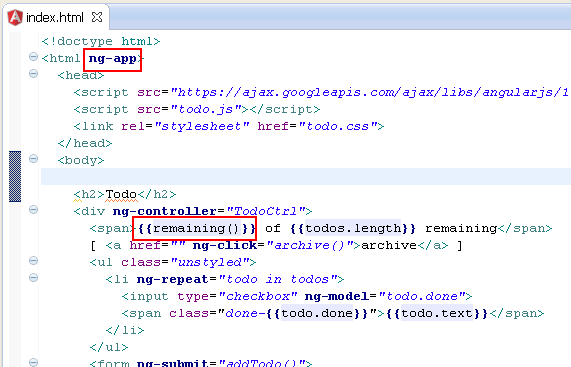Collapse the body element fold marker

pyautogui.click(x=33, y=159)
